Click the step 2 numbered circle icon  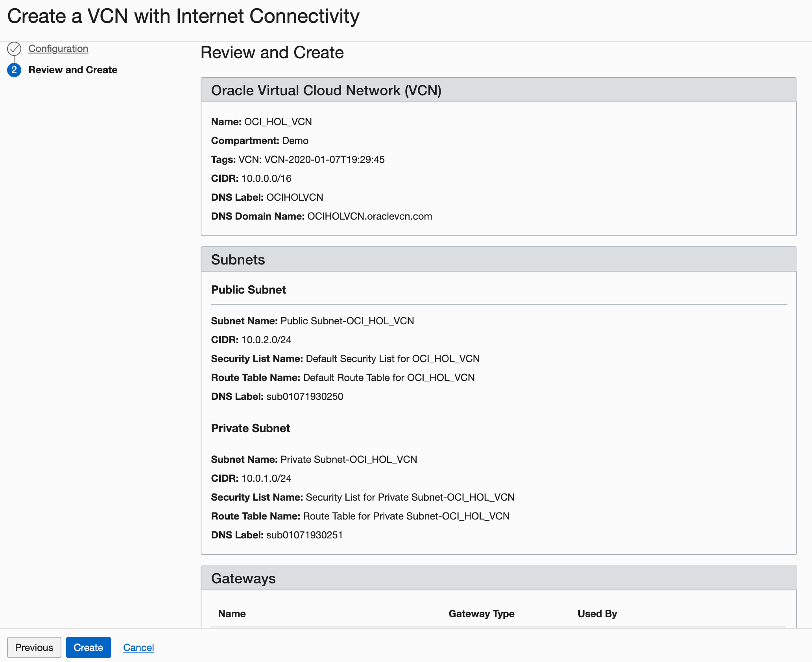(x=14, y=70)
